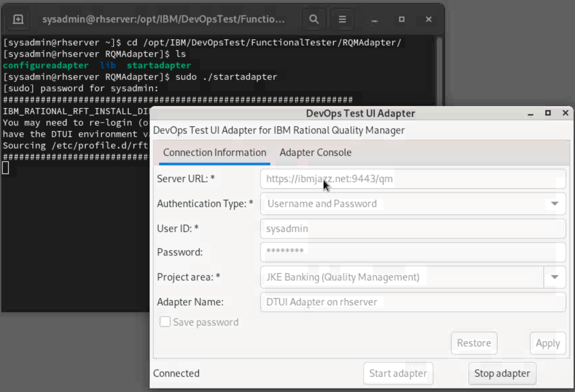575x392 pixels.
Task: Click the Adapter Name text field
Action: [x=413, y=302]
